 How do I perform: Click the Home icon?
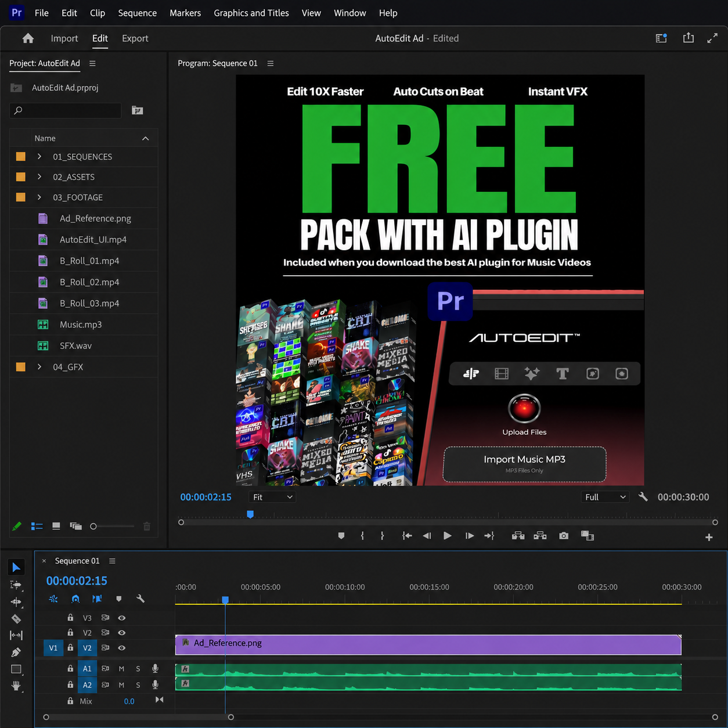[x=28, y=38]
